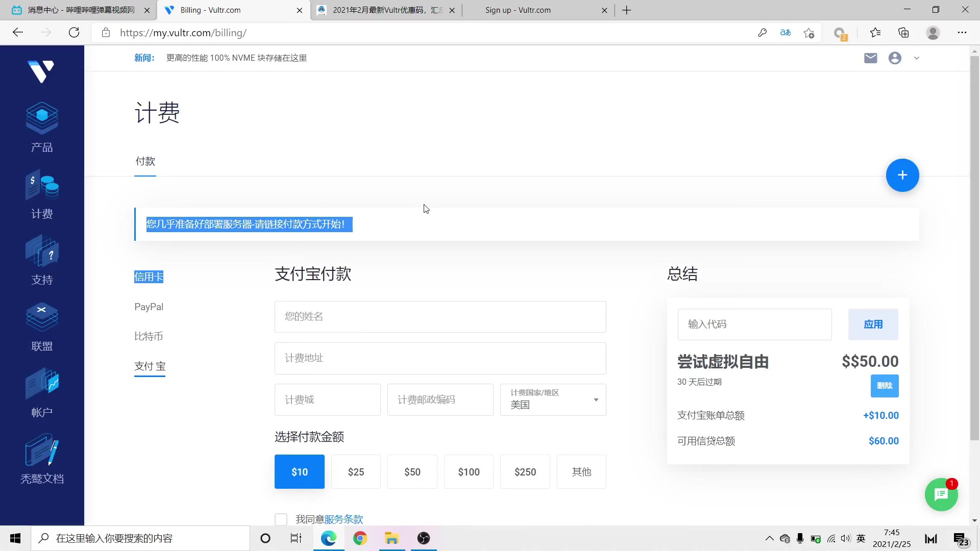Open browser settings and more menu
The width and height of the screenshot is (980, 551).
962,33
